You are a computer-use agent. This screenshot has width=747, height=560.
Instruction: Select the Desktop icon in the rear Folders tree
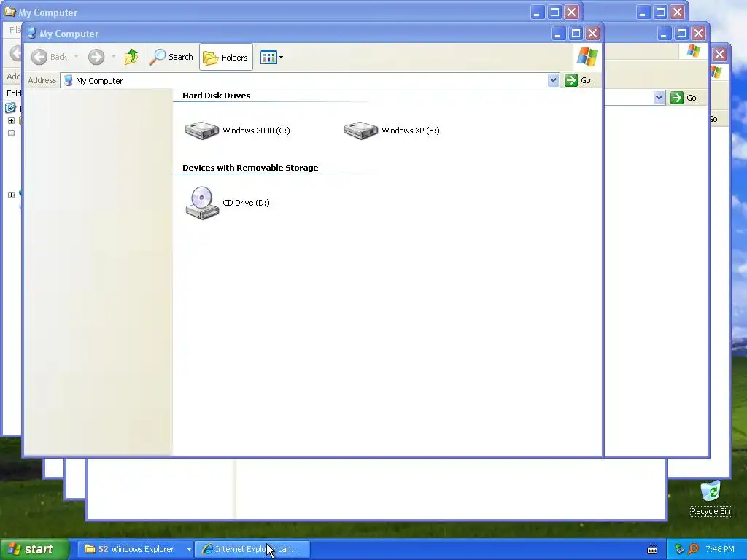point(10,108)
